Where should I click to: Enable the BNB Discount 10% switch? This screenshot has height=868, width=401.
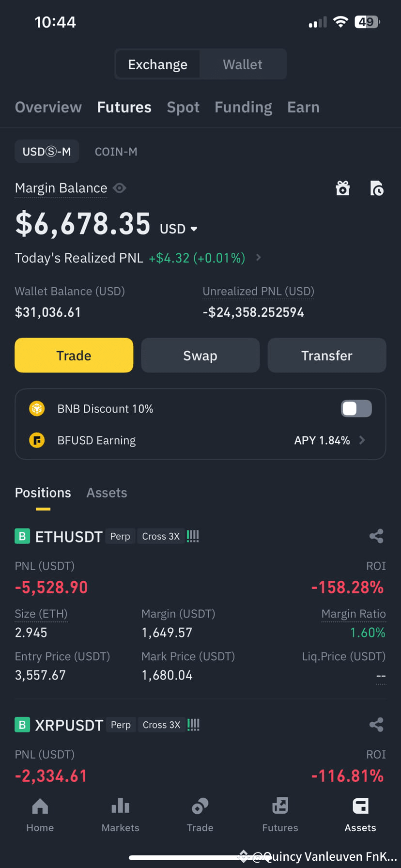coord(356,408)
